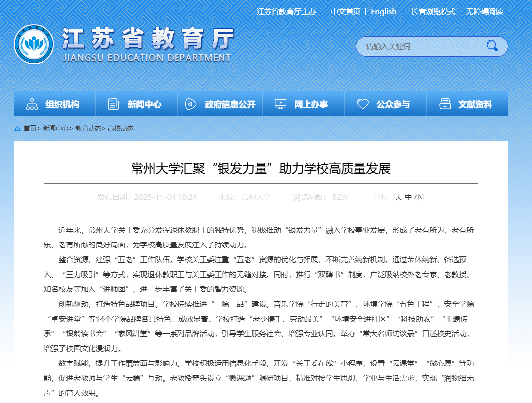Click the 公众参与 heart icon
The width and height of the screenshot is (532, 403).
[363, 104]
